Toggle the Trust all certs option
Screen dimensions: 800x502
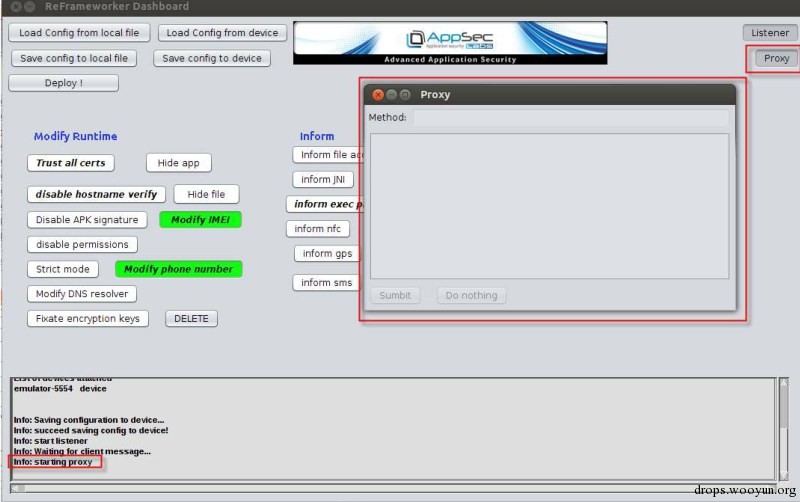pyautogui.click(x=70, y=163)
